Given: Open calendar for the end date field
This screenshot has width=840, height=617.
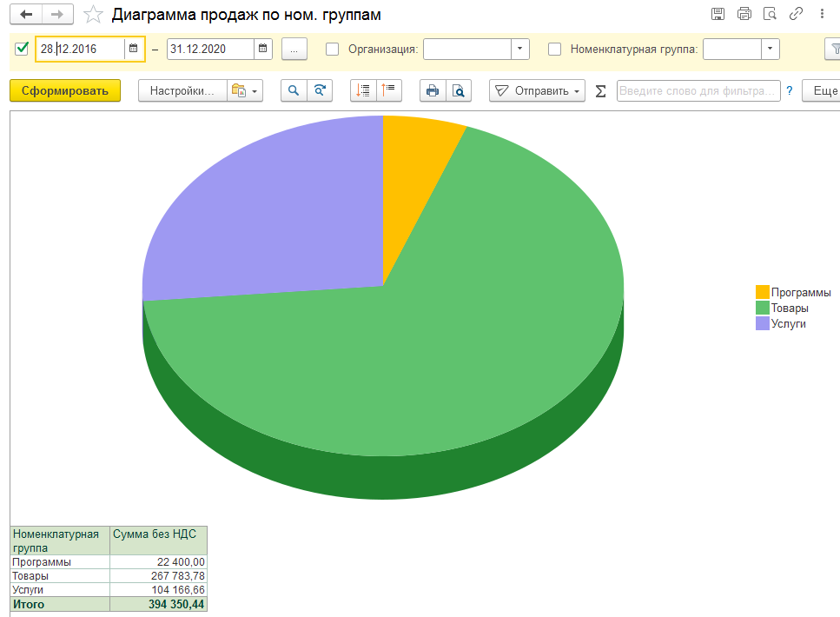Looking at the screenshot, I should coord(262,49).
